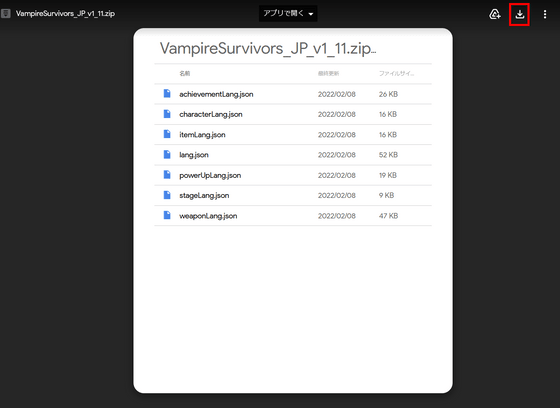This screenshot has height=408, width=560.
Task: Click the large VampireSurvivors_JP_v1_11.zip heading
Action: [x=268, y=49]
